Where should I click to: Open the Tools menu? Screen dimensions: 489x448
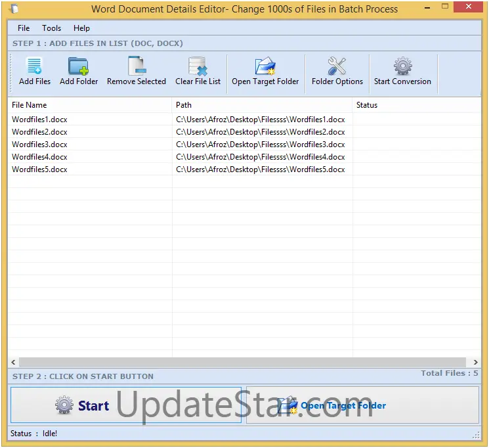[x=51, y=28]
